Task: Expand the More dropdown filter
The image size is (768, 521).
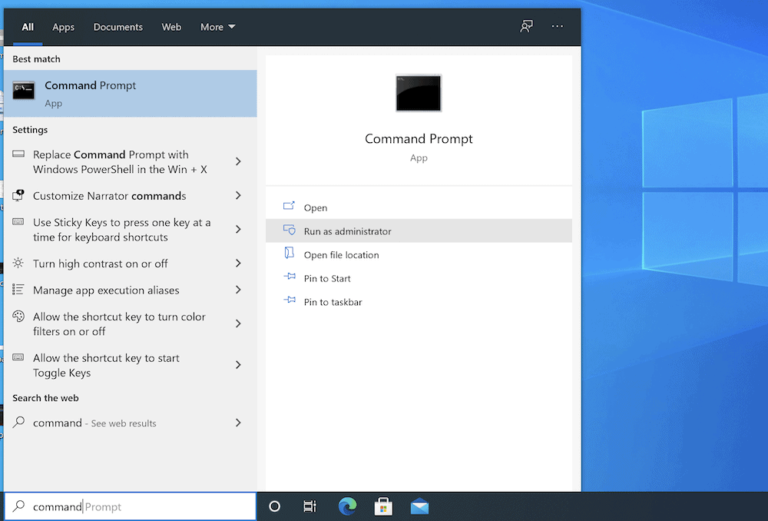Action: [x=217, y=27]
